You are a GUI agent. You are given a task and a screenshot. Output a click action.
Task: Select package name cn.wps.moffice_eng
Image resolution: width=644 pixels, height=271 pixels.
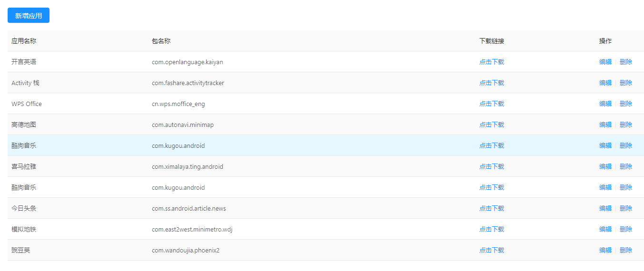click(178, 104)
